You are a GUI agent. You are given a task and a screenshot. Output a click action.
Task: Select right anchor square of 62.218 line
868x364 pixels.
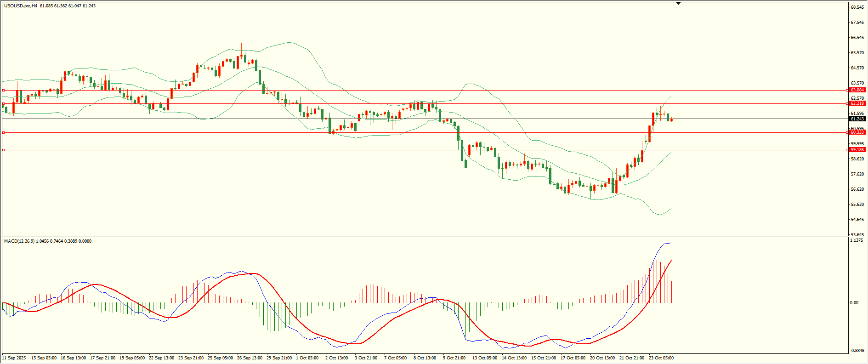click(x=847, y=104)
